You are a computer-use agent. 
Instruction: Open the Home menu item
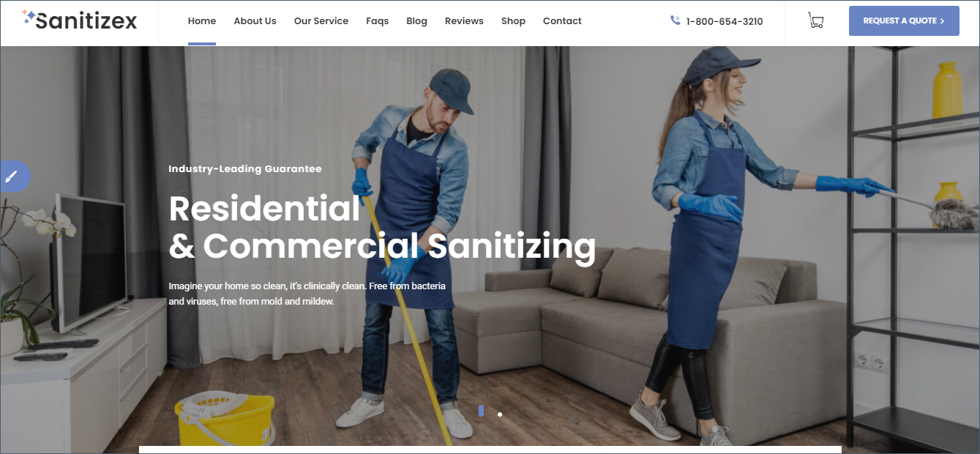202,21
